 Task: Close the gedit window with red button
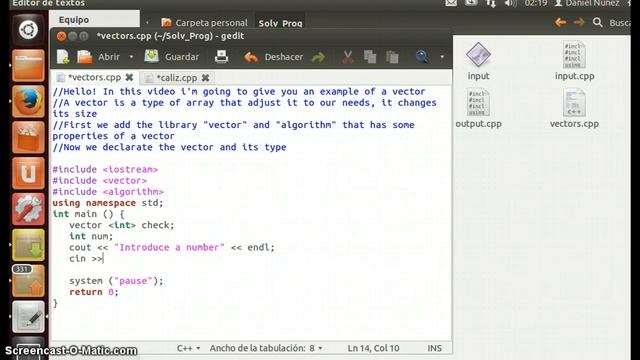[x=61, y=36]
